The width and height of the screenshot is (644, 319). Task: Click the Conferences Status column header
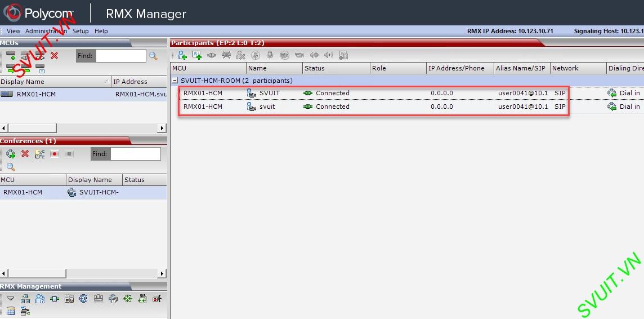click(x=145, y=180)
